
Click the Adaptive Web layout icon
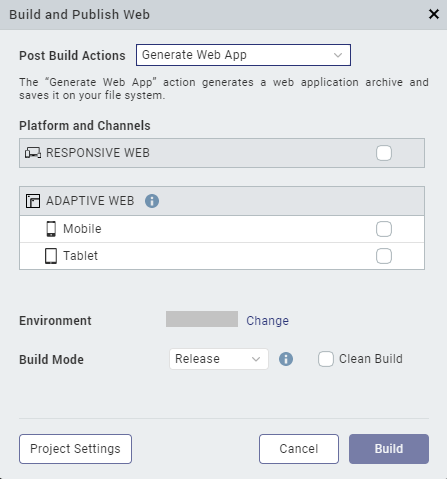[33, 201]
